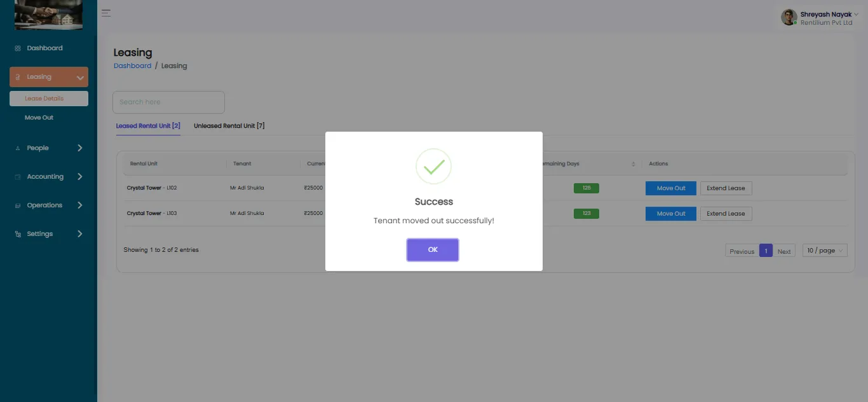
Task: Click the Dashboard grid icon in sidebar
Action: [x=18, y=48]
